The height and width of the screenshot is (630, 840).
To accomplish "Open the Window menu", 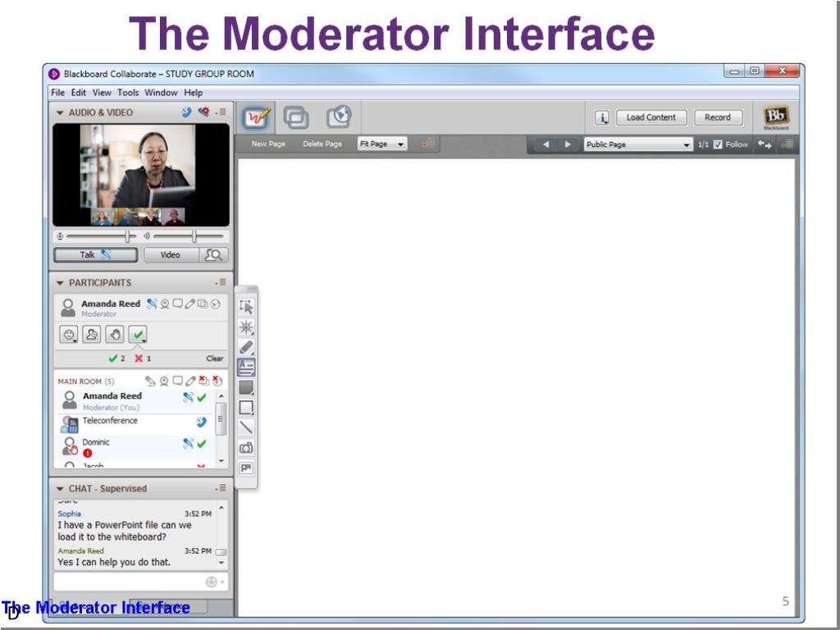I will point(161,92).
